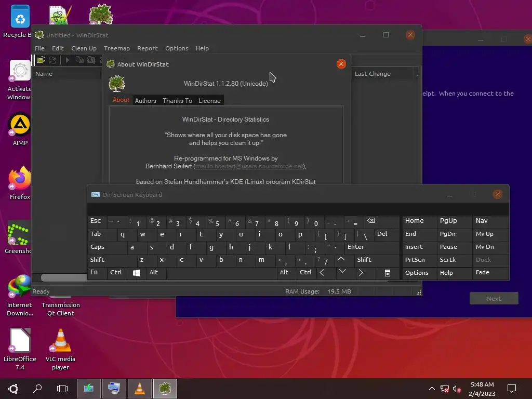
Task: Click the Tab key on keyboard
Action: coord(103,234)
